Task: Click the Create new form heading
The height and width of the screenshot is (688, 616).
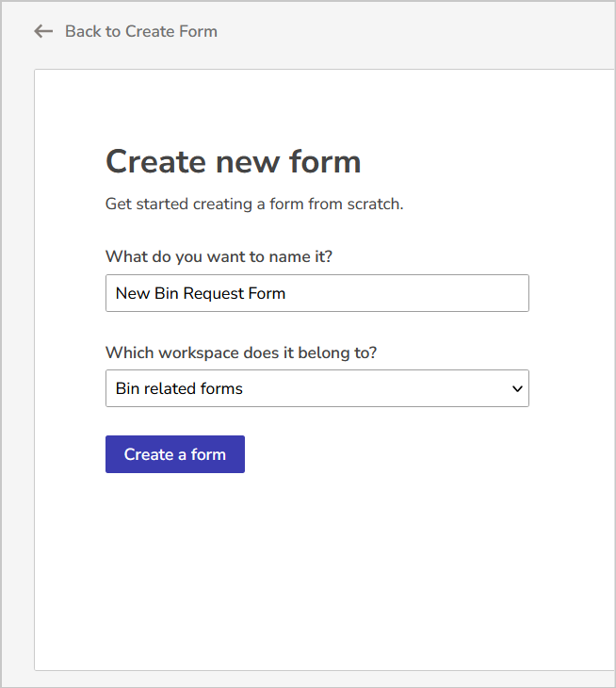Action: (x=234, y=161)
